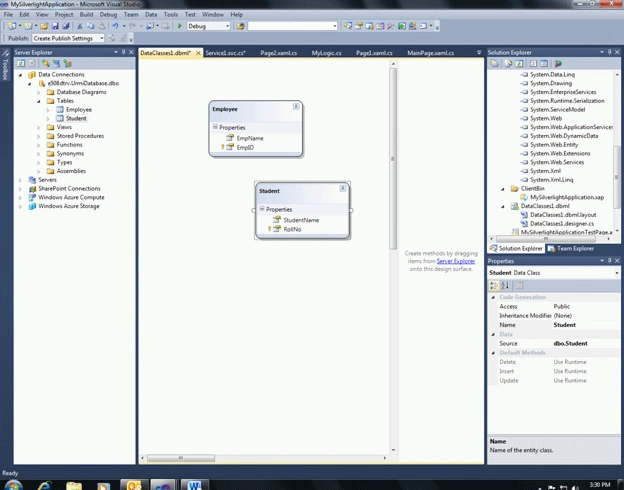
Task: Select Student table in Server Explorer
Action: [x=76, y=118]
